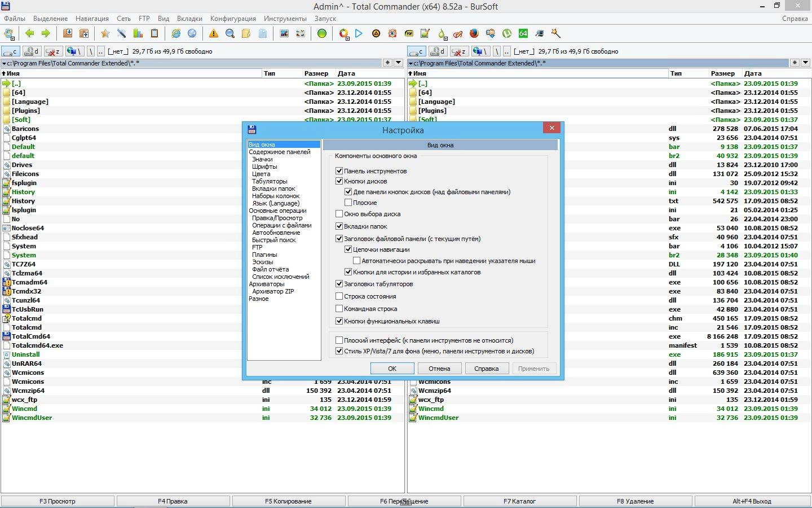Viewport: 812px width, 508px height.
Task: Open the 'Конфигурация' menu
Action: 233,19
